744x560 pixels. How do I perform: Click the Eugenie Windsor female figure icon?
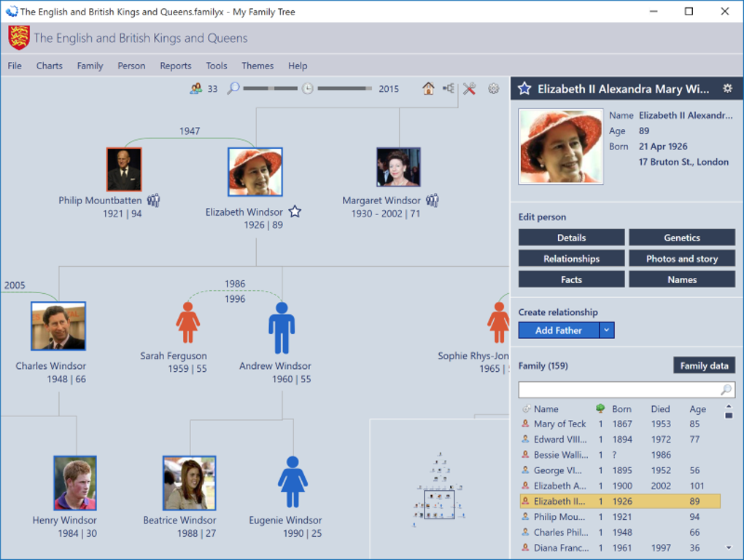pos(292,482)
